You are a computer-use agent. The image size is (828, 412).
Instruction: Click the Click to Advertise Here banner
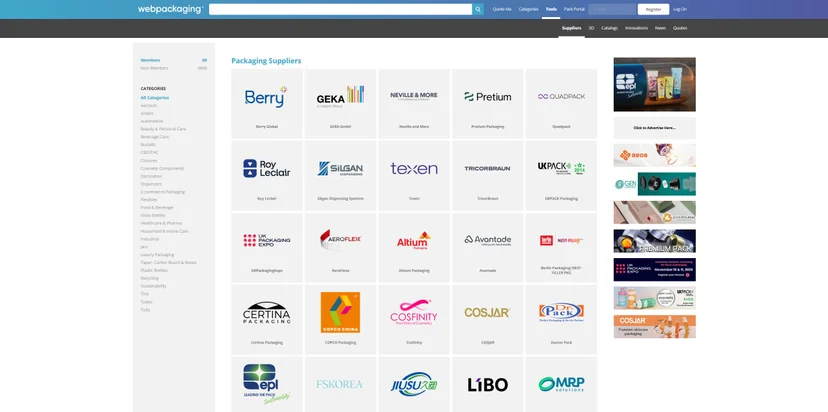click(x=654, y=128)
